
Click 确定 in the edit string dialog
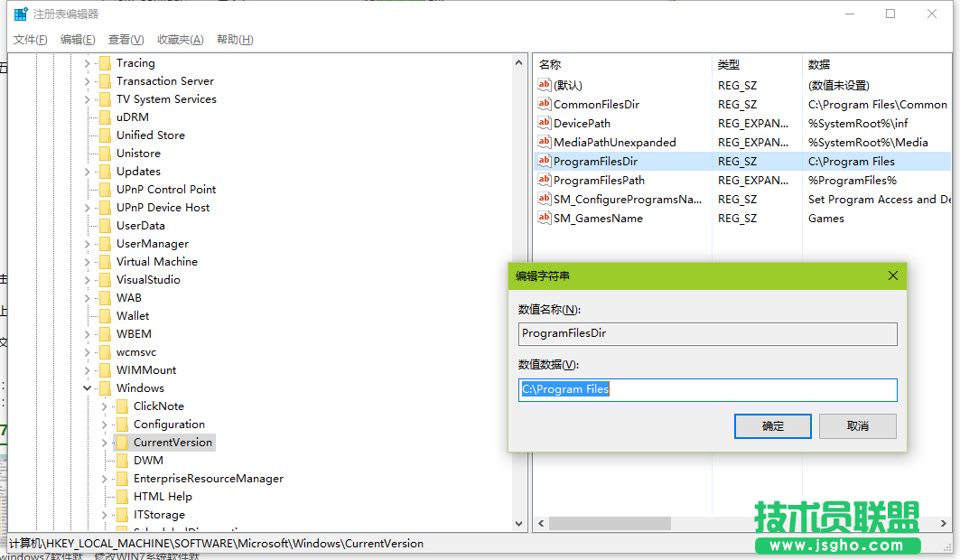(772, 425)
